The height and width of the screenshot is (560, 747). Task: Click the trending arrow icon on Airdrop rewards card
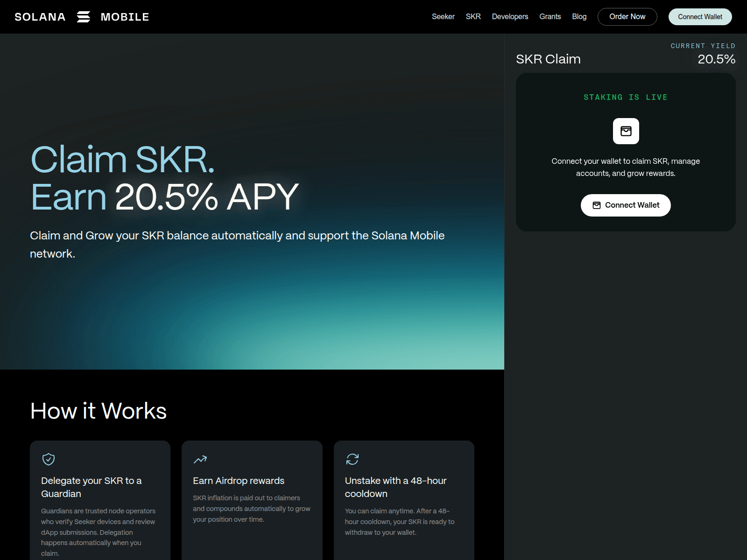point(200,460)
